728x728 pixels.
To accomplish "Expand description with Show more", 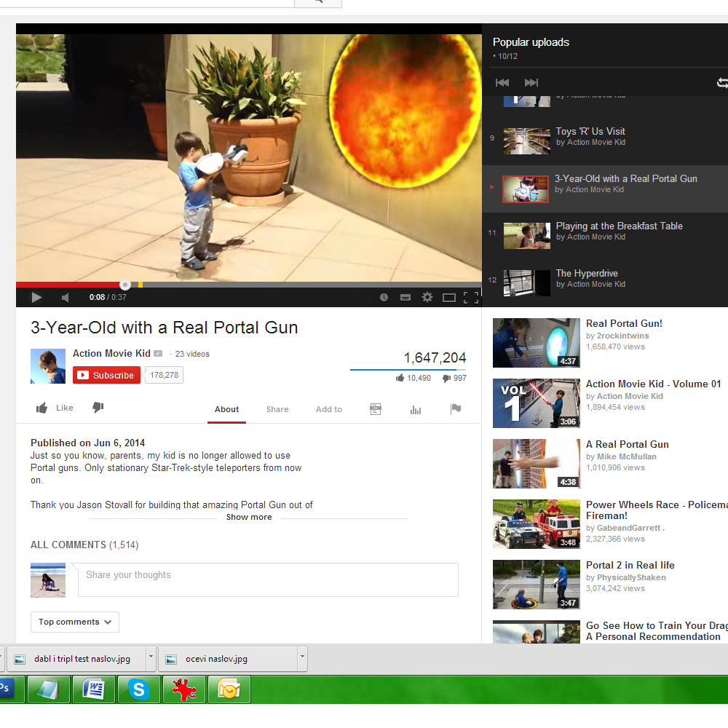I will (249, 517).
